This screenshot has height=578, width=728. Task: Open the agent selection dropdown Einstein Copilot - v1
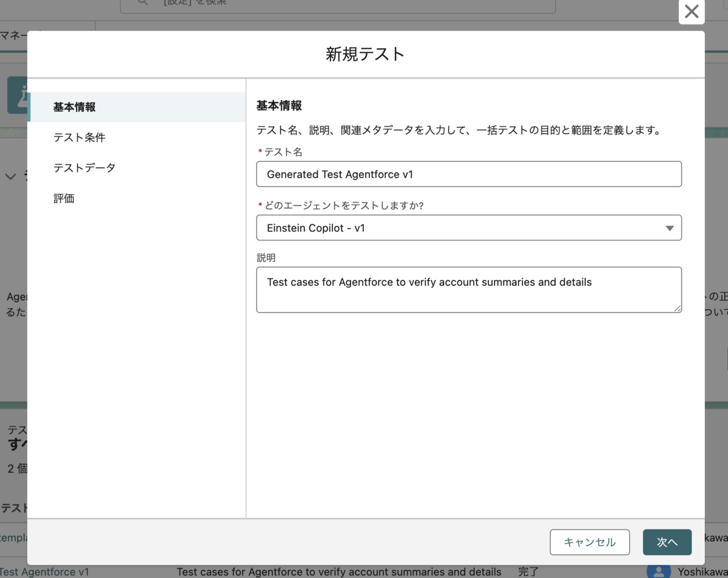pyautogui.click(x=469, y=228)
